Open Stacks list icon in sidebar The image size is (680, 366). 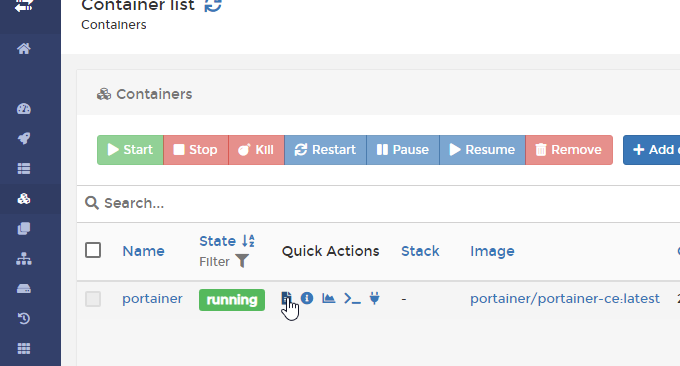[24, 168]
